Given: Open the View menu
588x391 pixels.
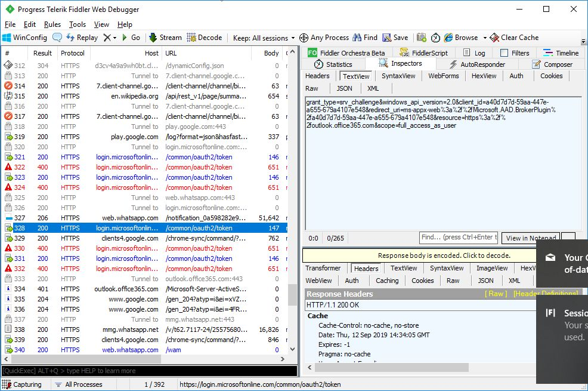Looking at the screenshot, I should (101, 24).
